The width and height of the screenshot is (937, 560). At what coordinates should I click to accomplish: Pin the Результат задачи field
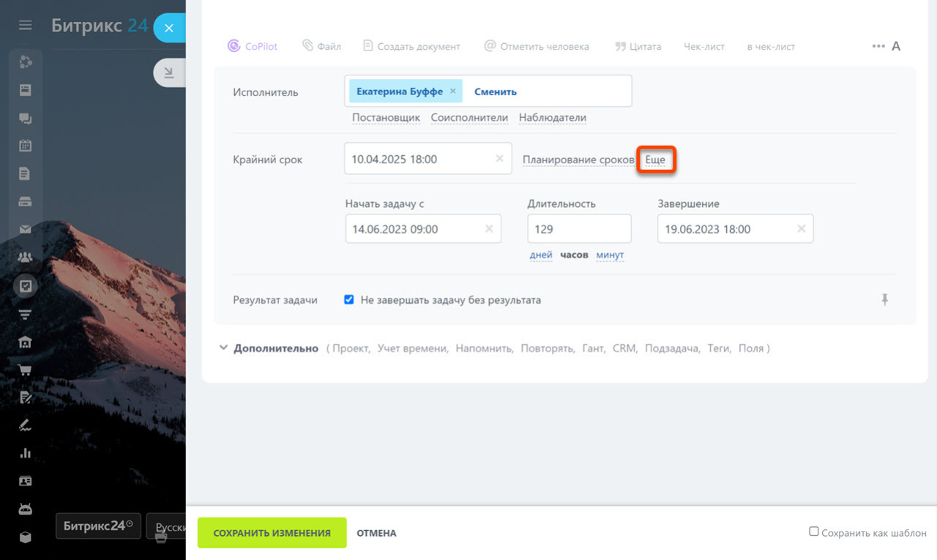point(885,299)
